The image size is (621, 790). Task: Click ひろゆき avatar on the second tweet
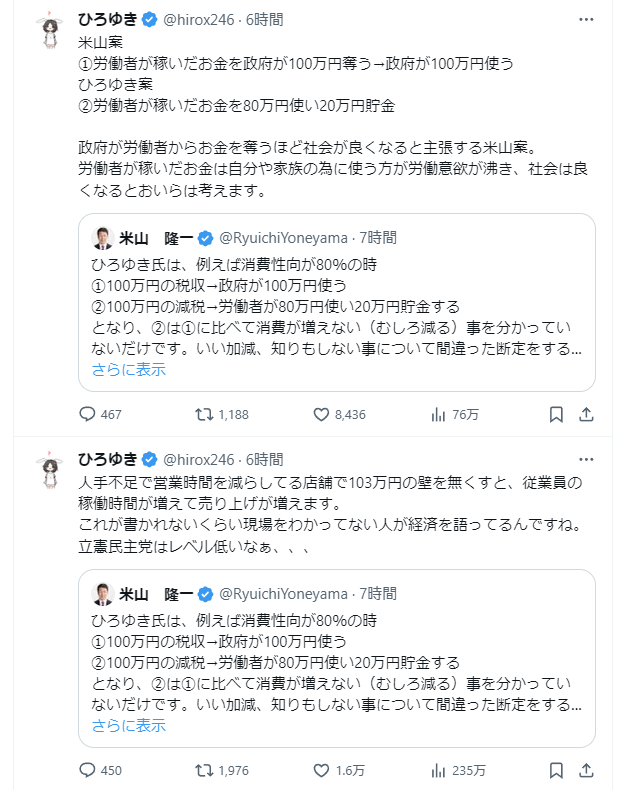[50, 470]
